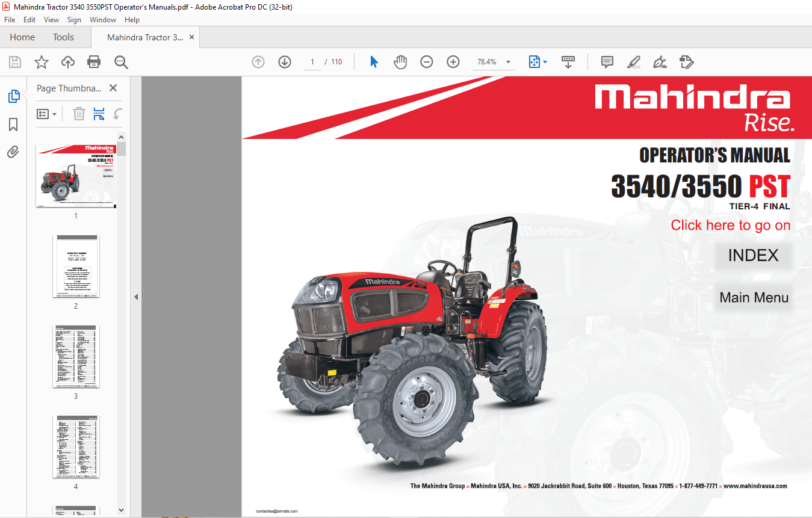This screenshot has width=812, height=518.
Task: Select page 1 thumbnail
Action: (76, 176)
